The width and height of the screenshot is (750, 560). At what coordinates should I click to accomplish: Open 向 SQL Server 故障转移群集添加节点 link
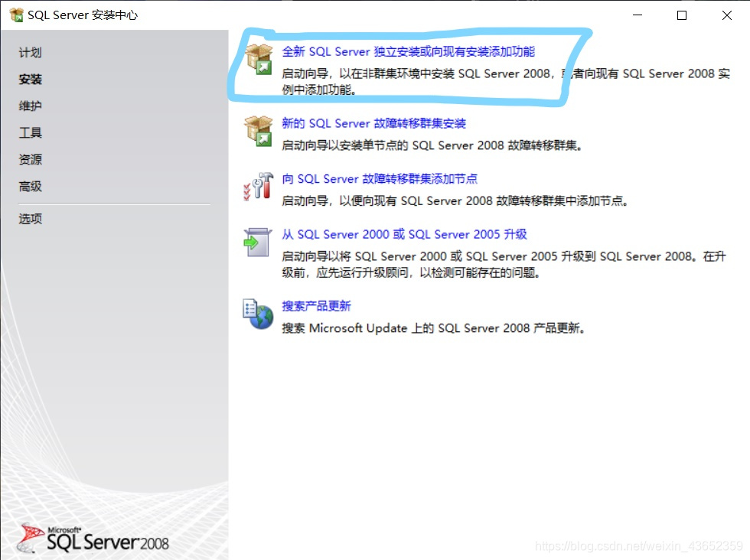pos(380,179)
